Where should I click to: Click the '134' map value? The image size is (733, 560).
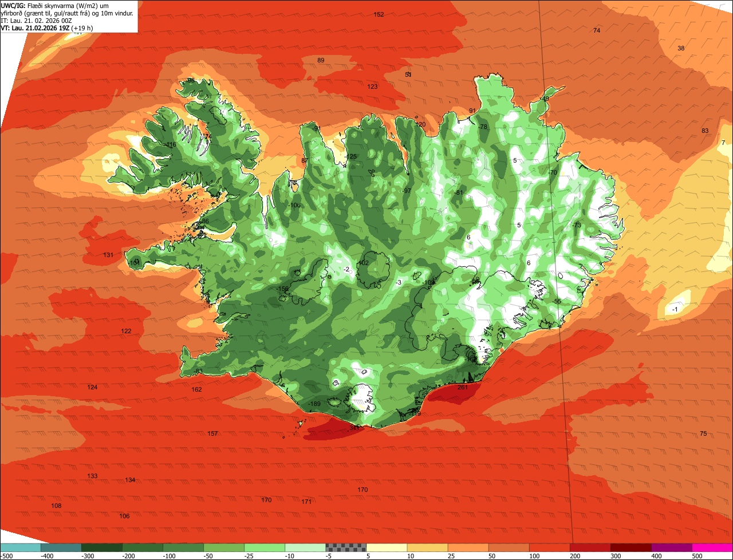point(130,480)
